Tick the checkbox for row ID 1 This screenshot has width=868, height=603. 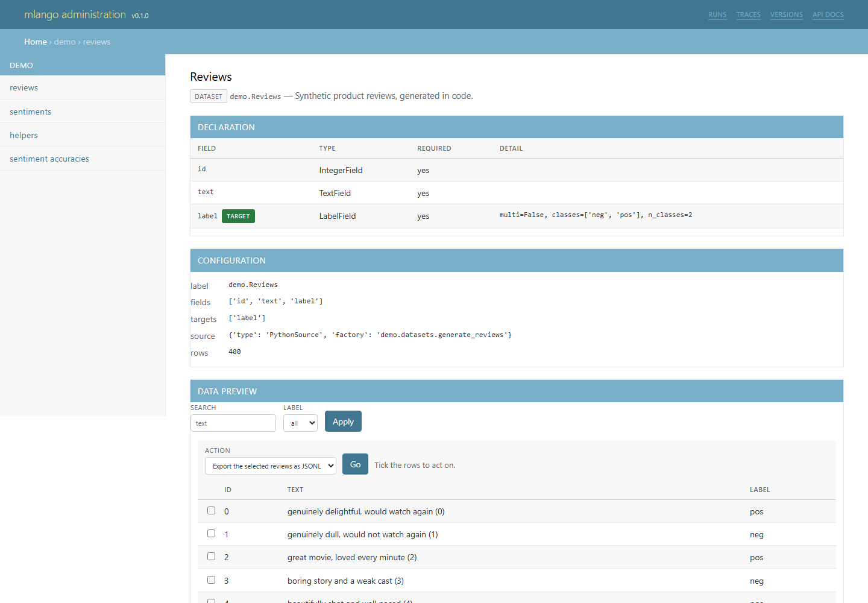pos(211,533)
